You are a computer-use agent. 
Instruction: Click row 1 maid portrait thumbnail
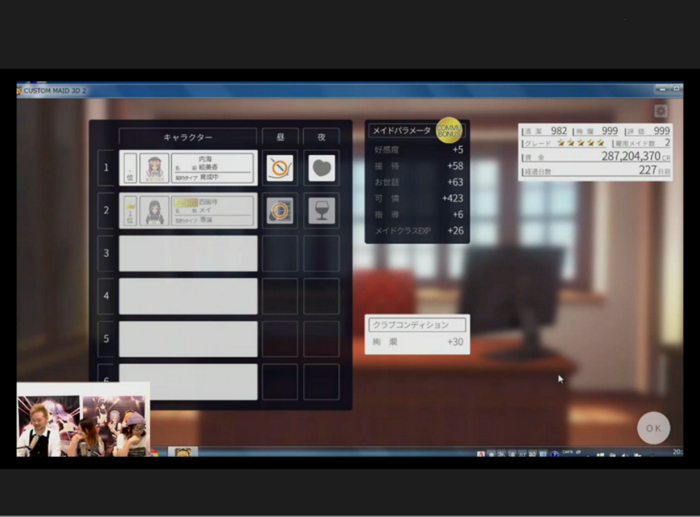point(154,168)
